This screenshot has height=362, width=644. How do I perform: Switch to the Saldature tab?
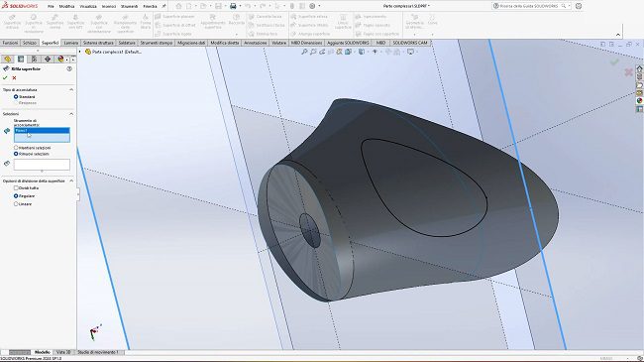click(127, 43)
